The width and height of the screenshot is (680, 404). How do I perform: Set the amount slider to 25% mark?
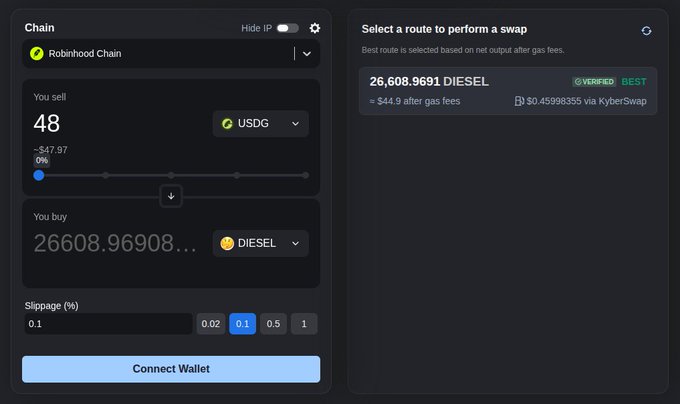[x=105, y=175]
